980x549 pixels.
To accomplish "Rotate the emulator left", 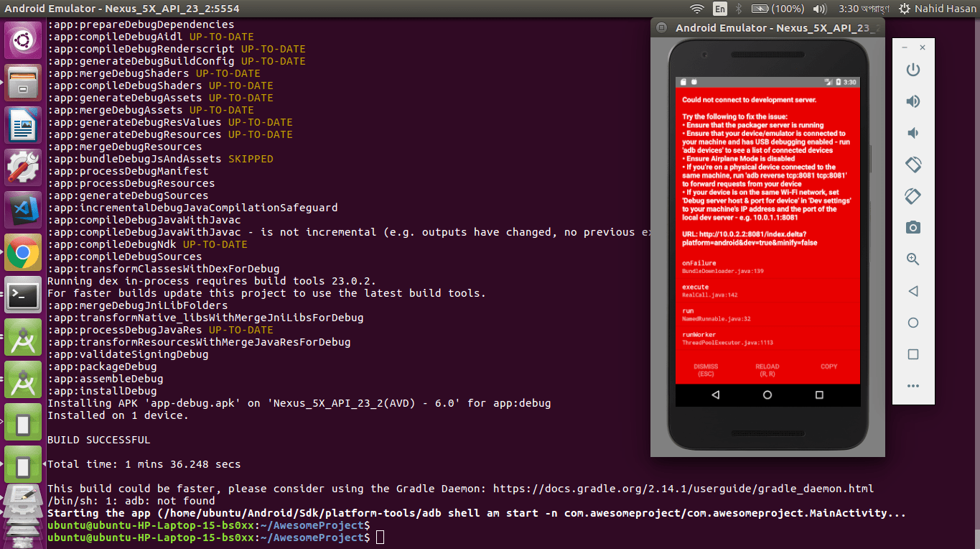I will point(913,165).
